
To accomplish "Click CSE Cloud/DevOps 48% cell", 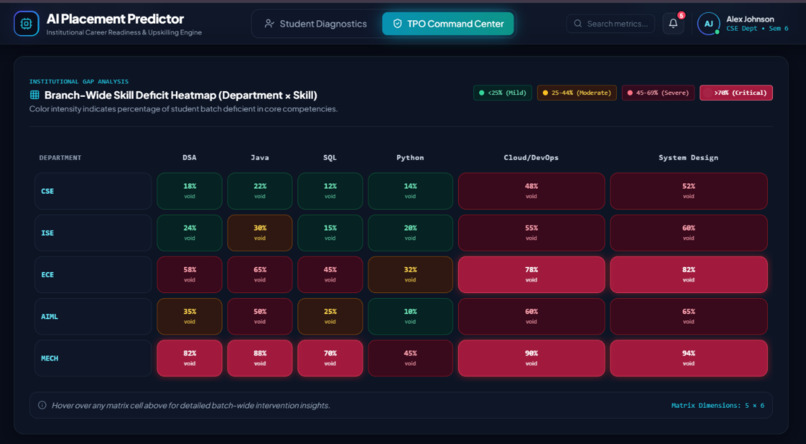I will click(531, 191).
